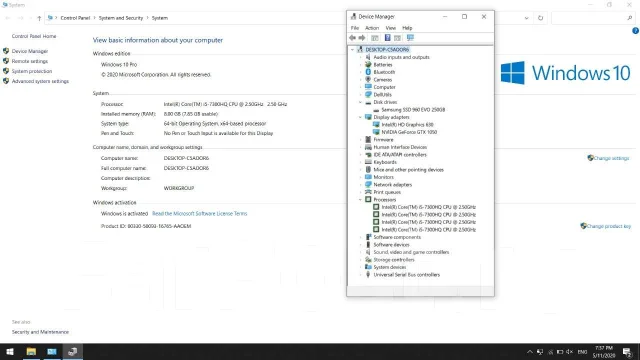The height and width of the screenshot is (360, 640).
Task: Open Read the Microsoft Software License Terms link
Action: click(x=200, y=213)
